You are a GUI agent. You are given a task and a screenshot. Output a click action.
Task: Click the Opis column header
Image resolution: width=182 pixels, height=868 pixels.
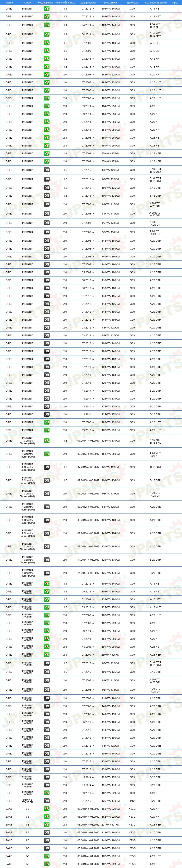point(175,2)
